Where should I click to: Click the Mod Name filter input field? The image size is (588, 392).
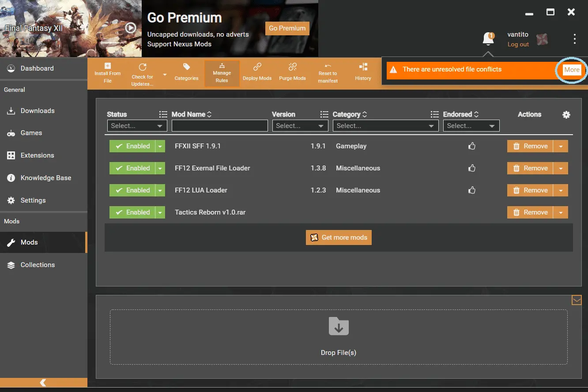[220, 126]
